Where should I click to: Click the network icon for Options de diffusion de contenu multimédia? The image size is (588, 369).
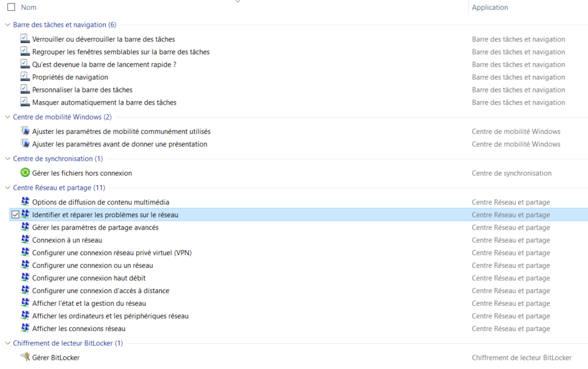(25, 202)
